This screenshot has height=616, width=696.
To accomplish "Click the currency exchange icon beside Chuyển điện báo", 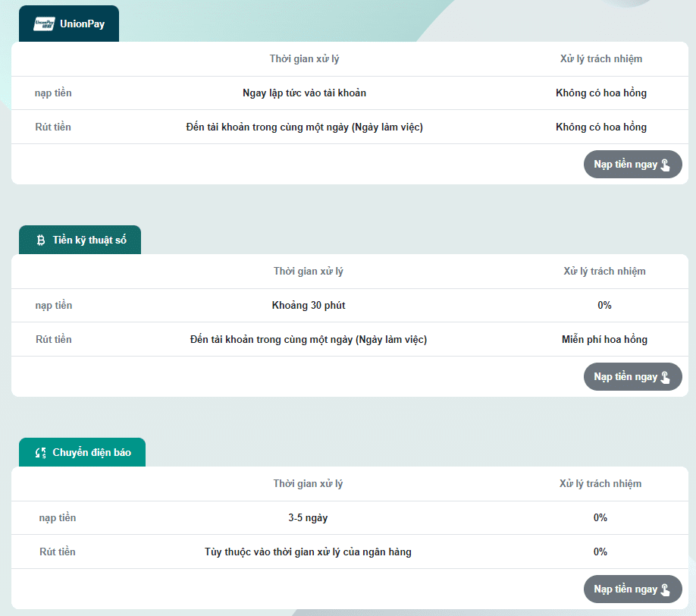I will [41, 453].
